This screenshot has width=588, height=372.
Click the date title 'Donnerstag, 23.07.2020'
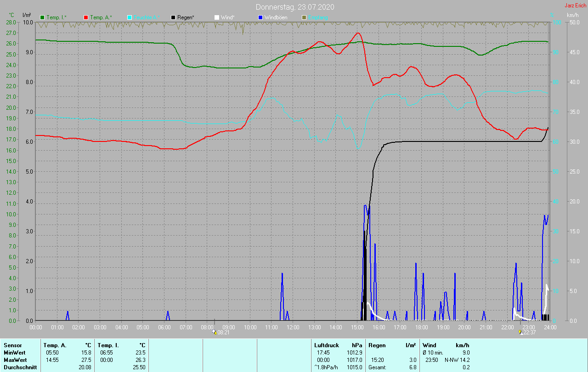(x=295, y=7)
